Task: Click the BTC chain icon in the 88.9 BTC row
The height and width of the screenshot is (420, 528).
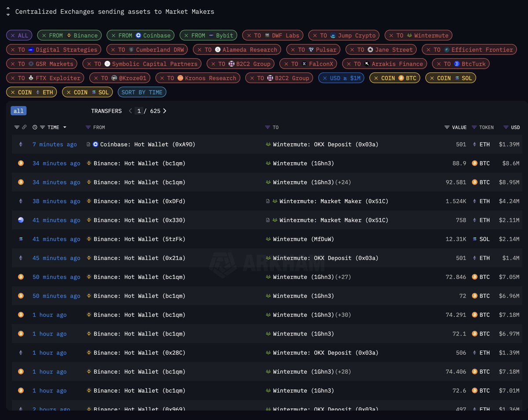Action: (21, 163)
